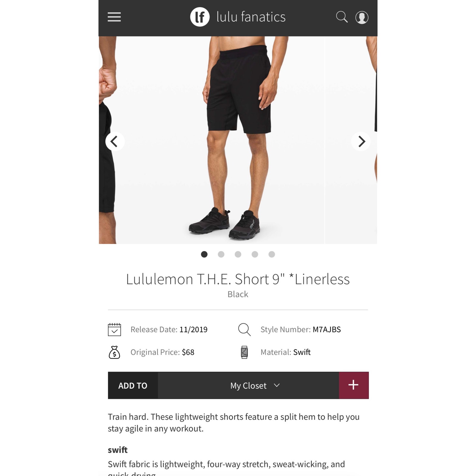The height and width of the screenshot is (476, 476).
Task: Jump to the fifth carousel dot
Action: (272, 254)
